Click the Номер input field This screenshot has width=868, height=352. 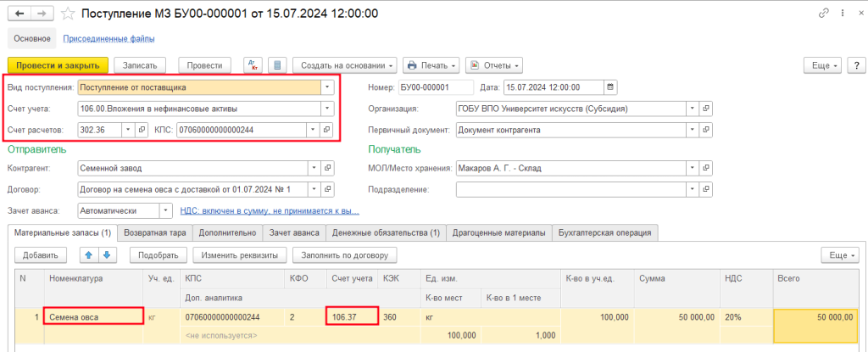(x=436, y=87)
